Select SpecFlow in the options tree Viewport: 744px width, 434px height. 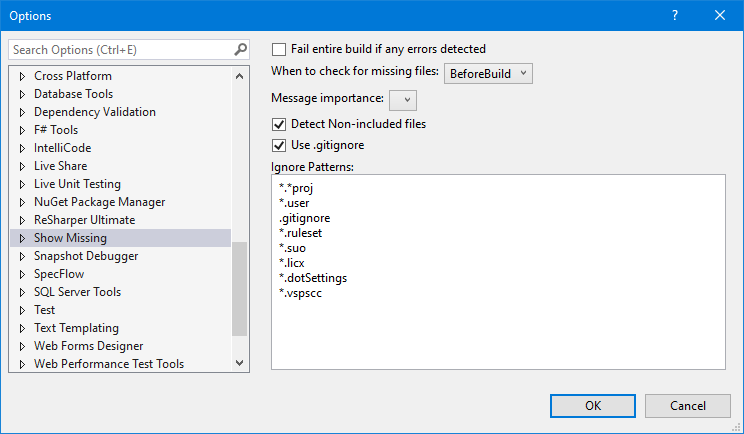pyautogui.click(x=59, y=274)
